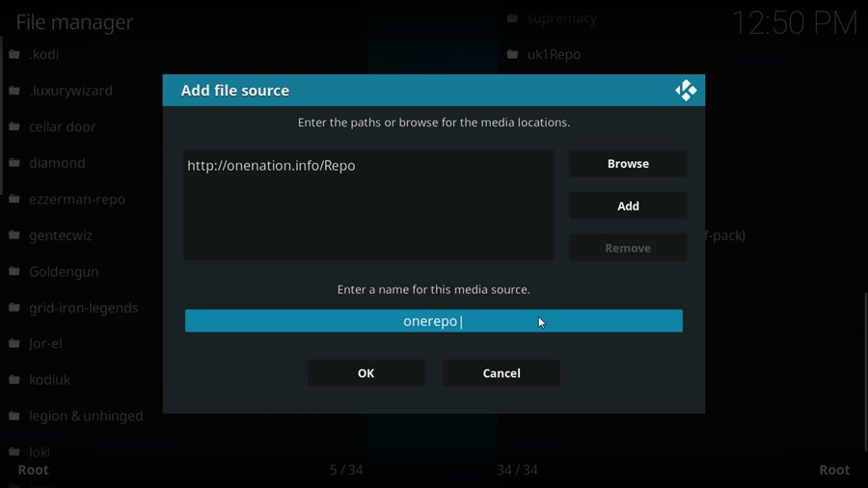Select the 'legion & unhinged' entry text
The width and height of the screenshot is (868, 488).
tap(86, 416)
